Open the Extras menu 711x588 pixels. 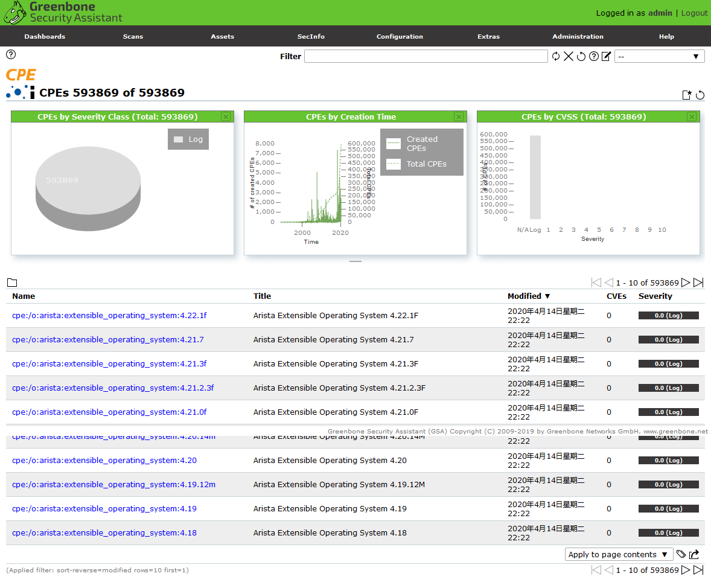[488, 36]
